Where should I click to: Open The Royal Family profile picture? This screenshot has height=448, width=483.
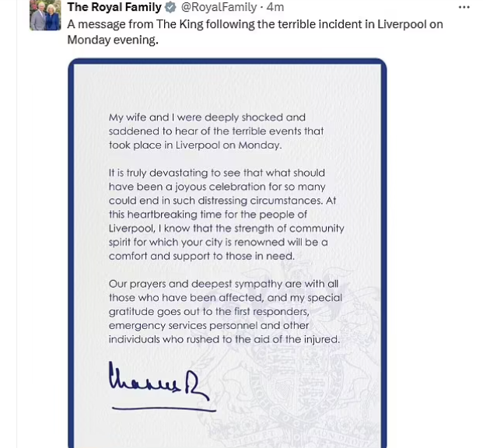[x=45, y=15]
